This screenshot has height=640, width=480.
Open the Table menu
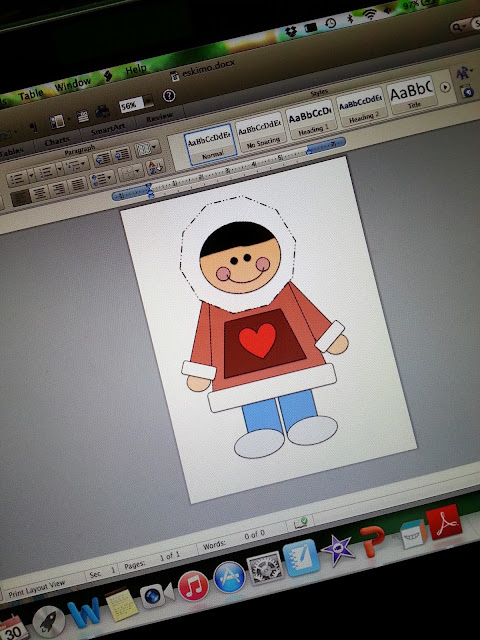pos(31,95)
